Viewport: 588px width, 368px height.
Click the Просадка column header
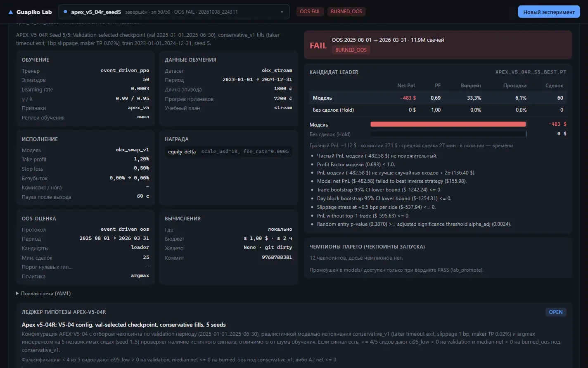[515, 86]
